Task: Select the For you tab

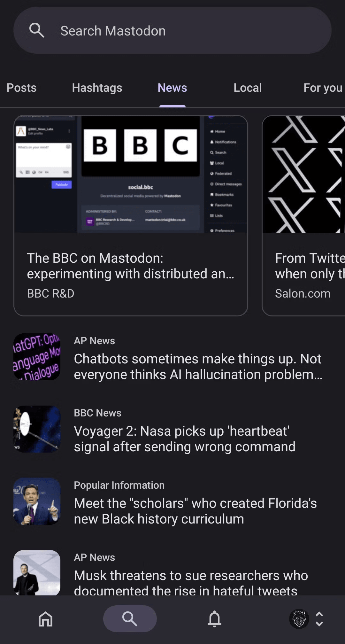Action: coord(323,88)
